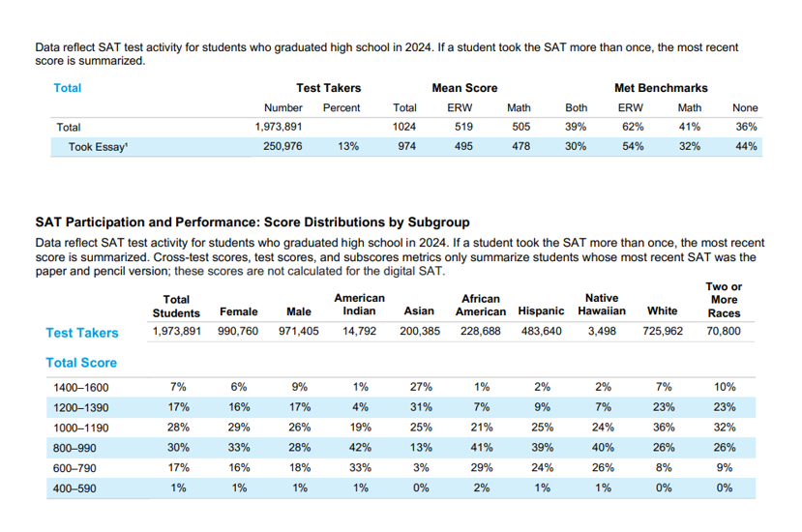Image resolution: width=802 pixels, height=532 pixels.
Task: Click the 'American Indian' column header
Action: point(360,305)
